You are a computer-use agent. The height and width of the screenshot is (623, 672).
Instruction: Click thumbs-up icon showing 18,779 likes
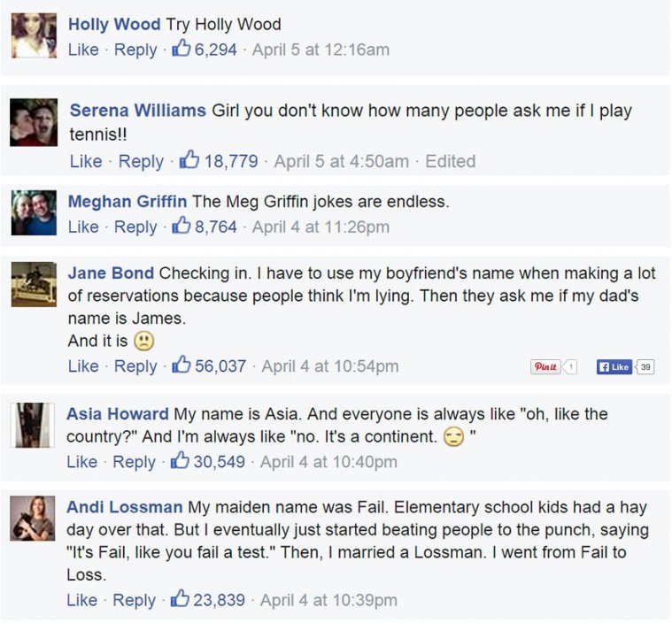[189, 160]
